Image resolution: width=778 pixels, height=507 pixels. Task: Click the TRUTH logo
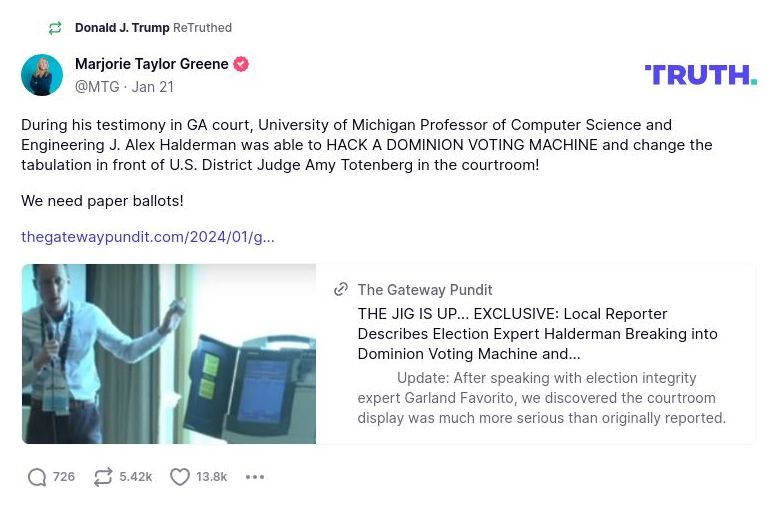click(x=700, y=75)
